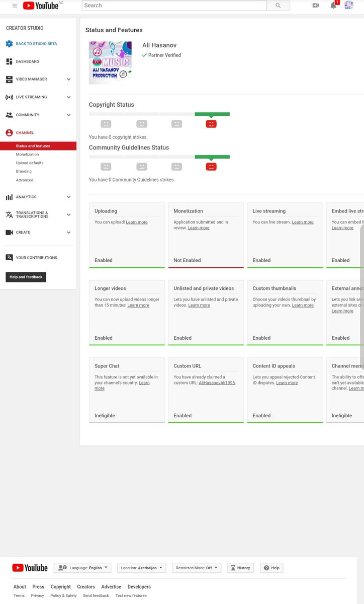364x604 pixels.
Task: Click Policy & Safety footer link
Action: pyautogui.click(x=64, y=595)
